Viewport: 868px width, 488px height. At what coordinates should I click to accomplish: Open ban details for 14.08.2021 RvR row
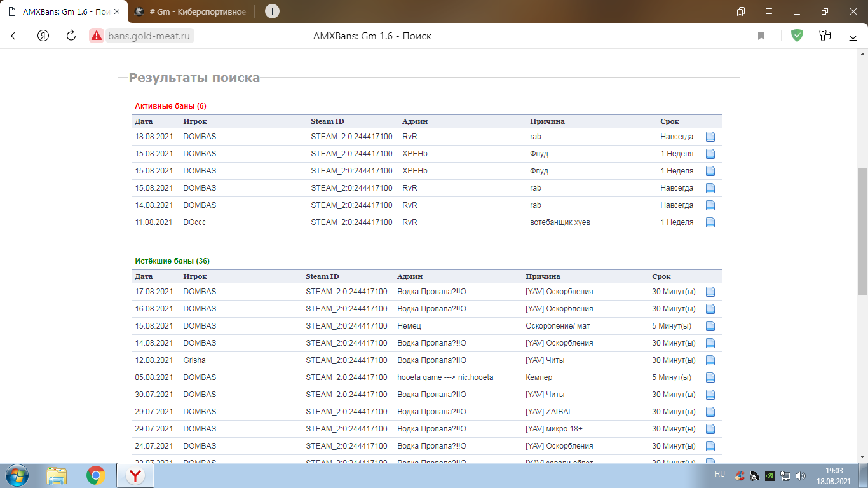(x=710, y=205)
